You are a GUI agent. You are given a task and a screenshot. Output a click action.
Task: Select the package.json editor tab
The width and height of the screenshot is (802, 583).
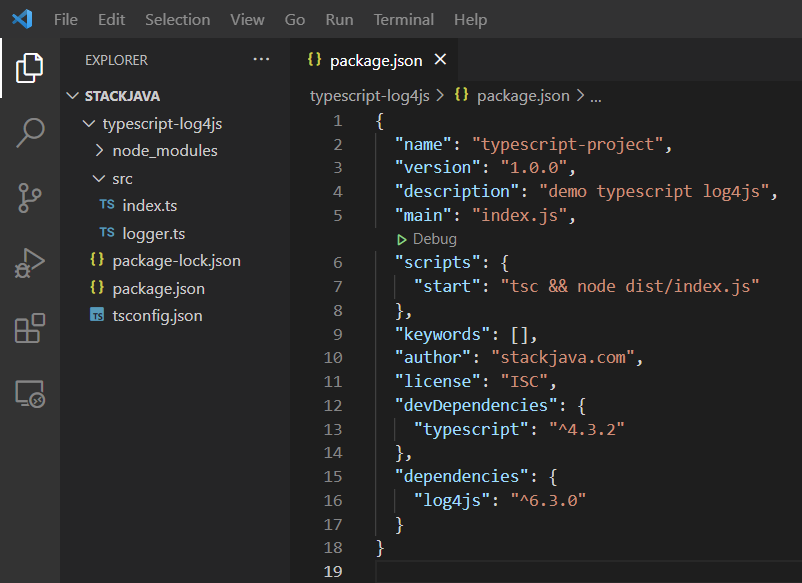click(x=376, y=60)
